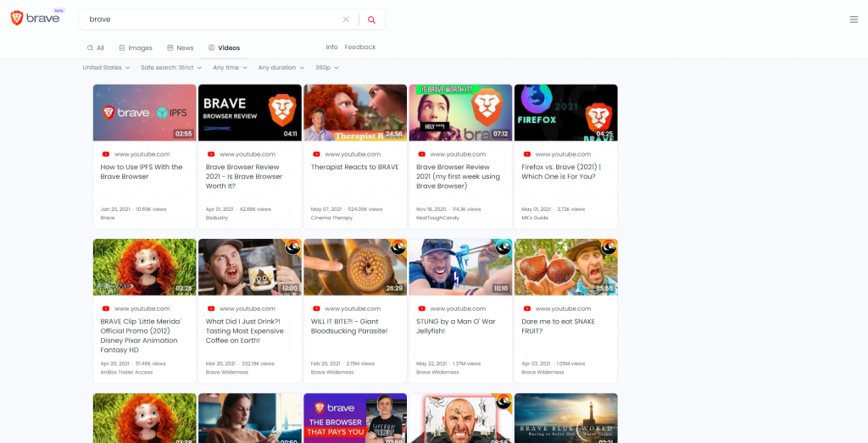Image resolution: width=868 pixels, height=443 pixels.
Task: Clear the search box text
Action: tap(345, 19)
